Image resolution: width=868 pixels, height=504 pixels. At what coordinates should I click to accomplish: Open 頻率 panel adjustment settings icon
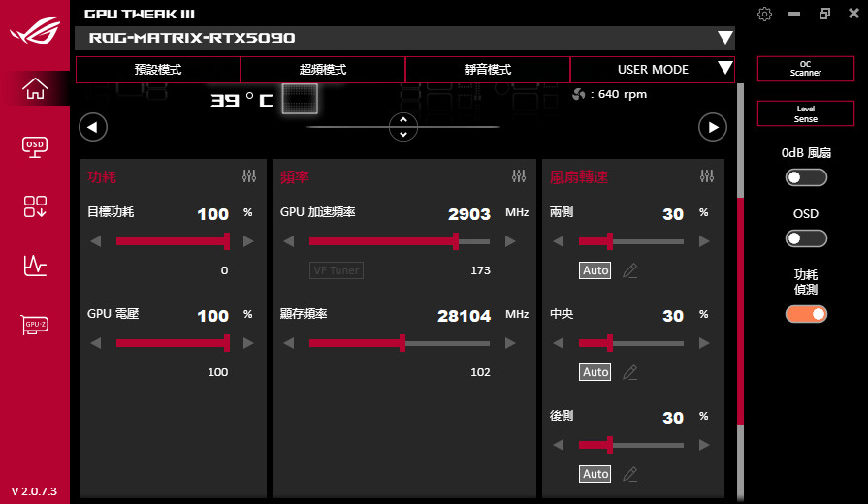[519, 176]
